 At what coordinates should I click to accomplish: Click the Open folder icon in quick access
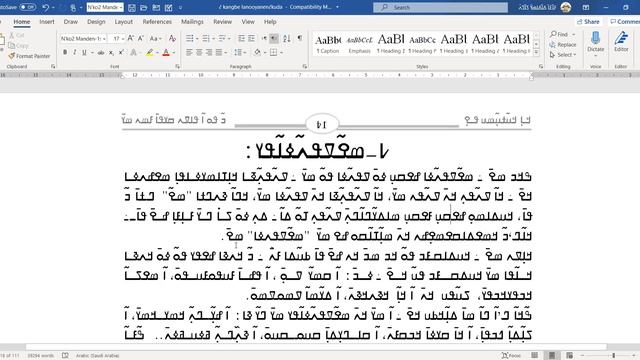[144, 7]
